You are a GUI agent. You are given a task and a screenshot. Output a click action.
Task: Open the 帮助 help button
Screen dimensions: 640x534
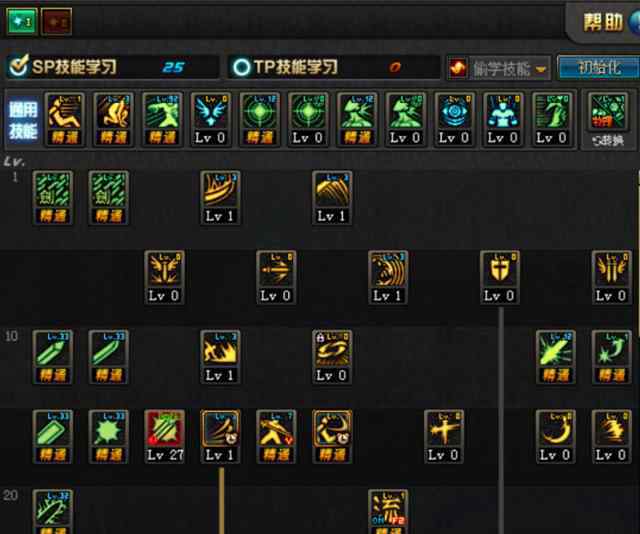click(603, 22)
